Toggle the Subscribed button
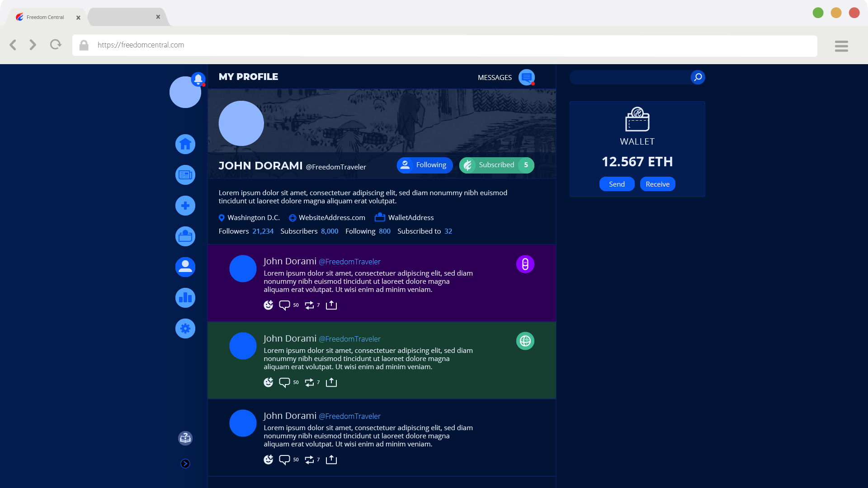868x488 pixels. coord(496,165)
